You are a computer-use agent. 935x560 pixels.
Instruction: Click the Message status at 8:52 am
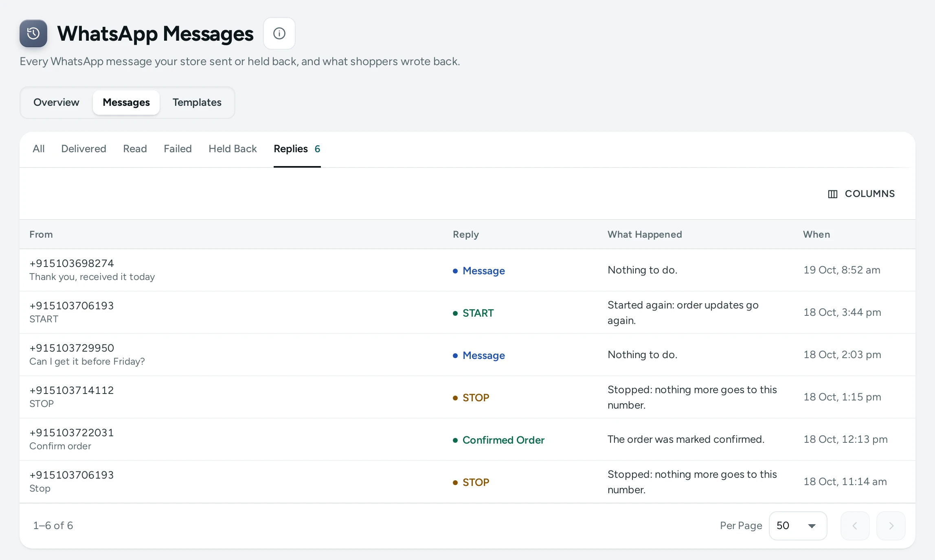479,271
